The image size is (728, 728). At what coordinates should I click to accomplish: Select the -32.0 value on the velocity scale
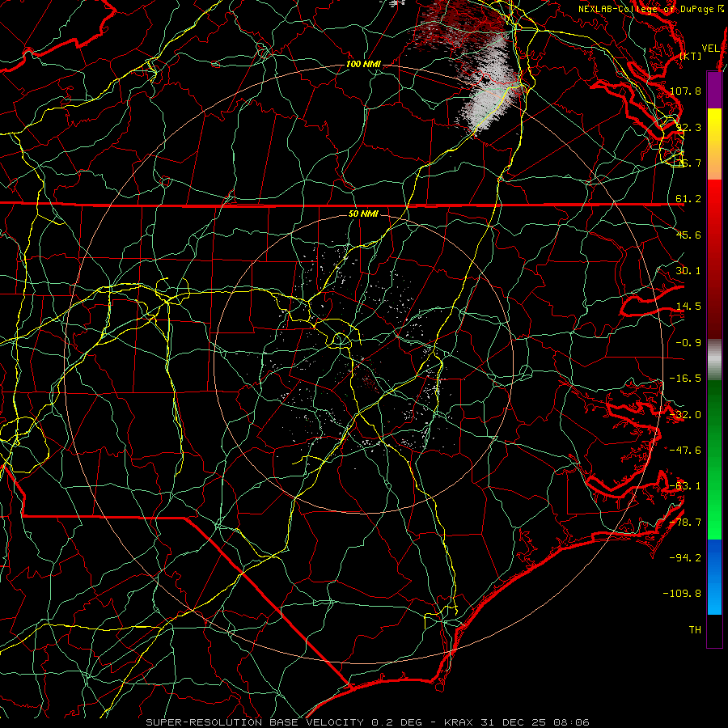(685, 415)
